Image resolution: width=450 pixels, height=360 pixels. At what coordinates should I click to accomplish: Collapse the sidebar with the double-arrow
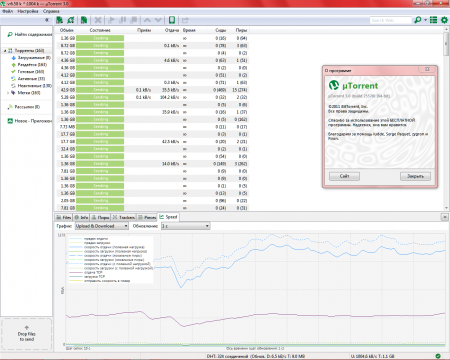47,20
